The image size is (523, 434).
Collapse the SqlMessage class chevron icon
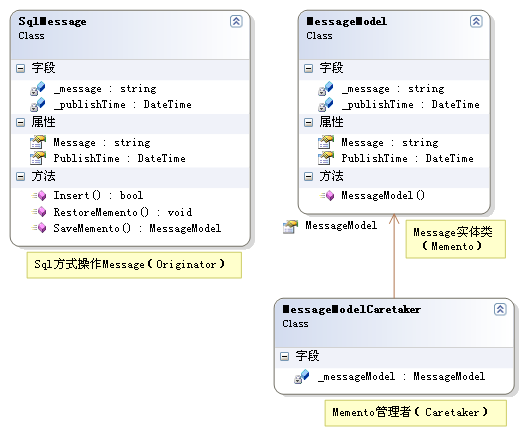[236, 21]
